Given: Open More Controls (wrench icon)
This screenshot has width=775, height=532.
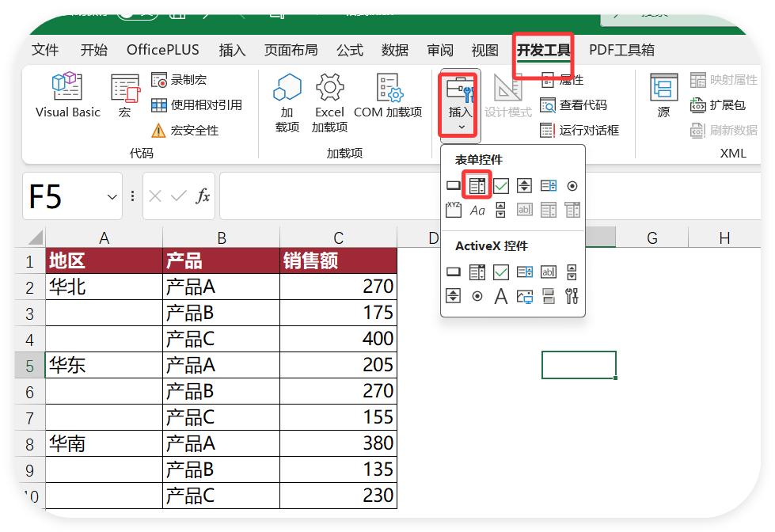Looking at the screenshot, I should (x=572, y=296).
